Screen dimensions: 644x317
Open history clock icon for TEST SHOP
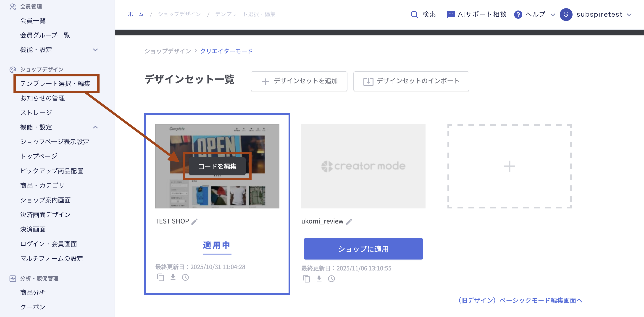(185, 278)
